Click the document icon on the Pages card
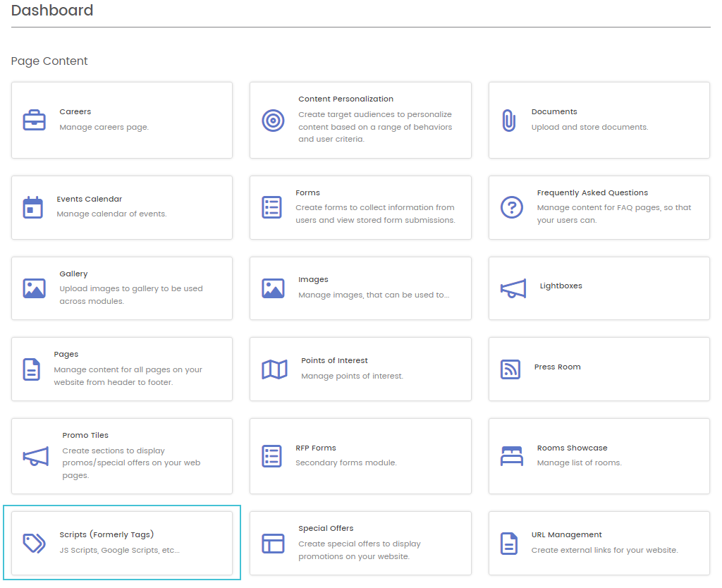Screen dimensions: 722x588 click(x=31, y=369)
